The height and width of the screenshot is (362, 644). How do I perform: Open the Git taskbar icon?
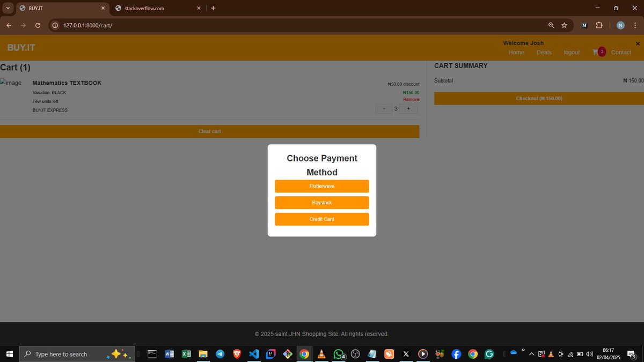click(x=288, y=354)
